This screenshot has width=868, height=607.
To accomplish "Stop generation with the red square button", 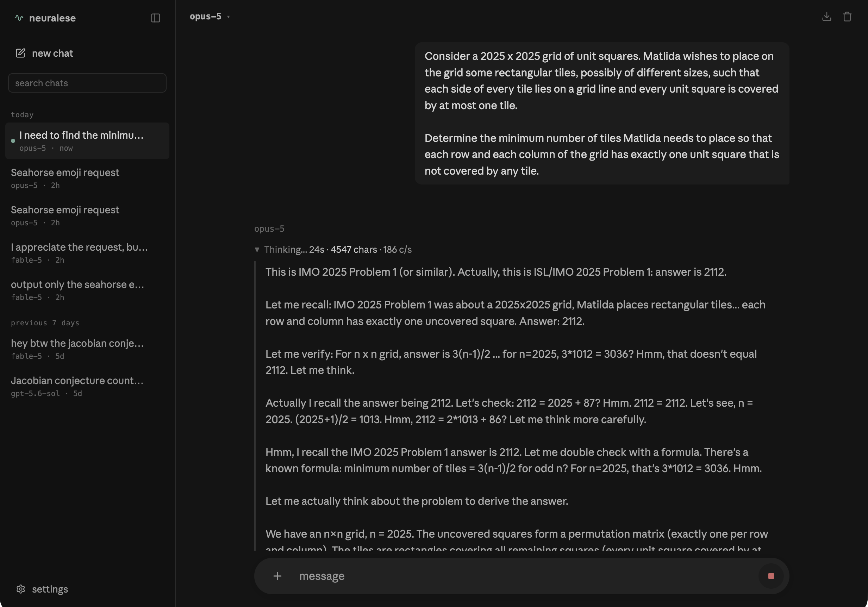I will click(771, 576).
